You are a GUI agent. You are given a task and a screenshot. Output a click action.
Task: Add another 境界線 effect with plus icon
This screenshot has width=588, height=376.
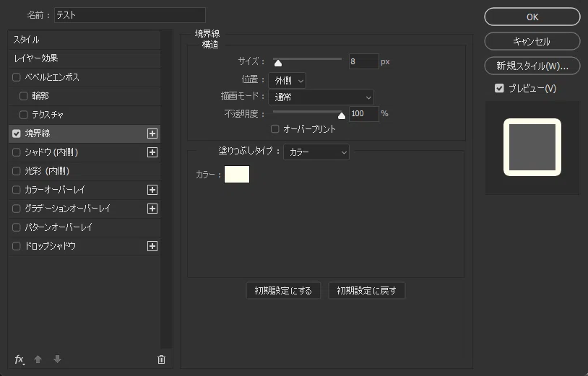(x=152, y=134)
